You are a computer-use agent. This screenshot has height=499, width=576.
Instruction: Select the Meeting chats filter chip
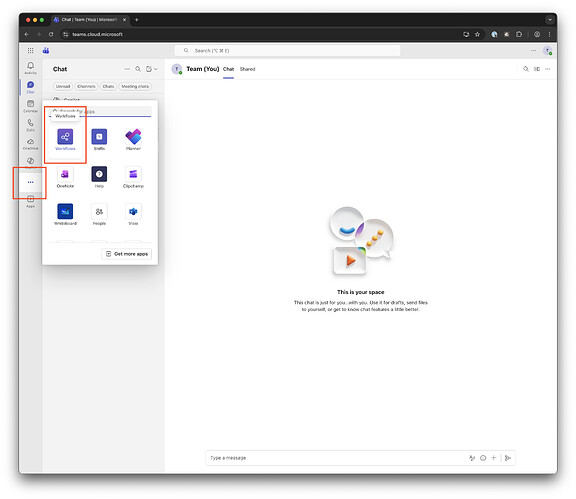[135, 86]
